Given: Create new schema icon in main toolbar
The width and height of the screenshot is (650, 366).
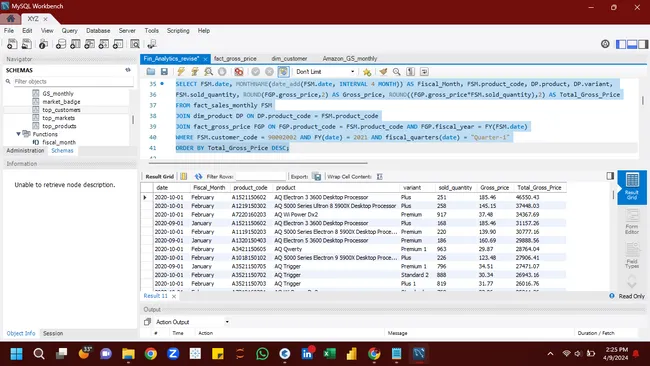Looking at the screenshot, I should [x=61, y=44].
